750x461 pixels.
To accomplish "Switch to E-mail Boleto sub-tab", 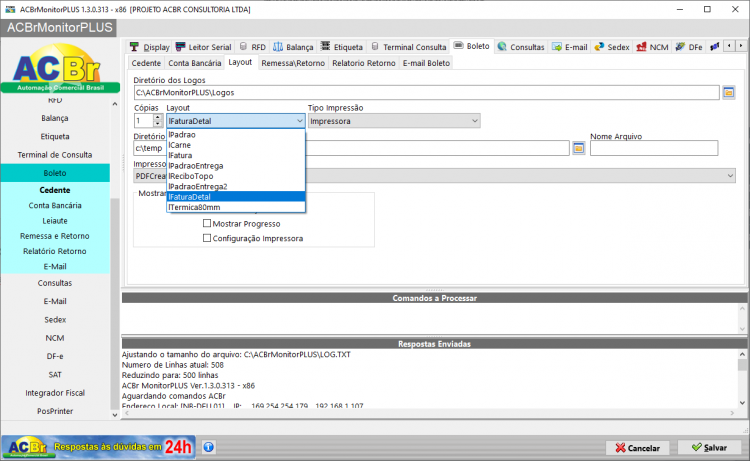I will point(426,63).
